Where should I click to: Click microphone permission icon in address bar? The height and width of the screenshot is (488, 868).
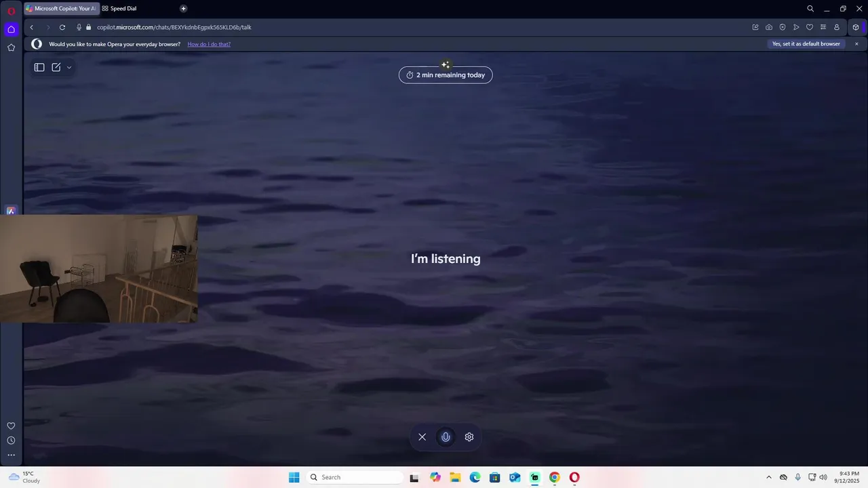tap(79, 27)
